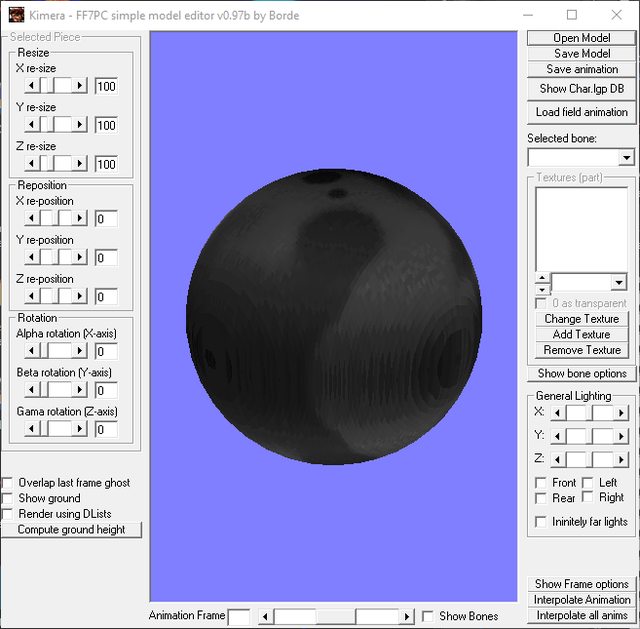The height and width of the screenshot is (629, 640).
Task: Enable Right light checkbox
Action: (587, 497)
